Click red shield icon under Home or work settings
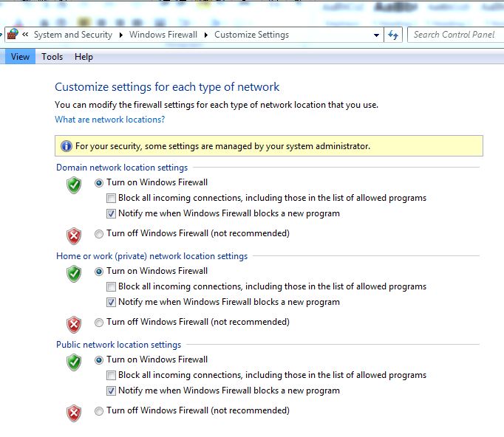This screenshot has height=437, width=504. tap(74, 325)
